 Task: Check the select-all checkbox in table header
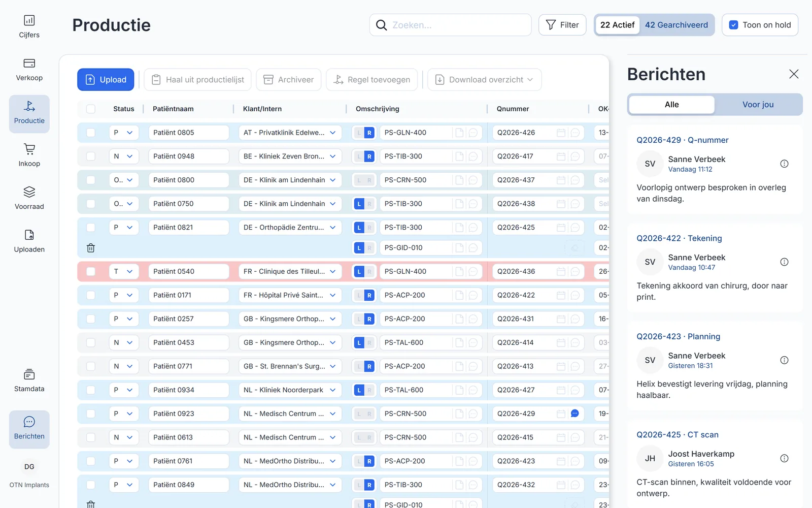tap(91, 109)
